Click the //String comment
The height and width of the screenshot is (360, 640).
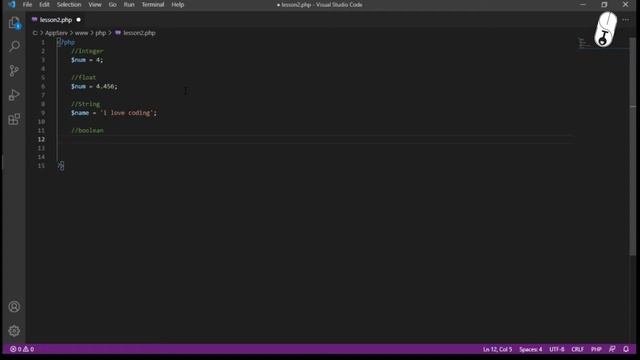click(85, 104)
